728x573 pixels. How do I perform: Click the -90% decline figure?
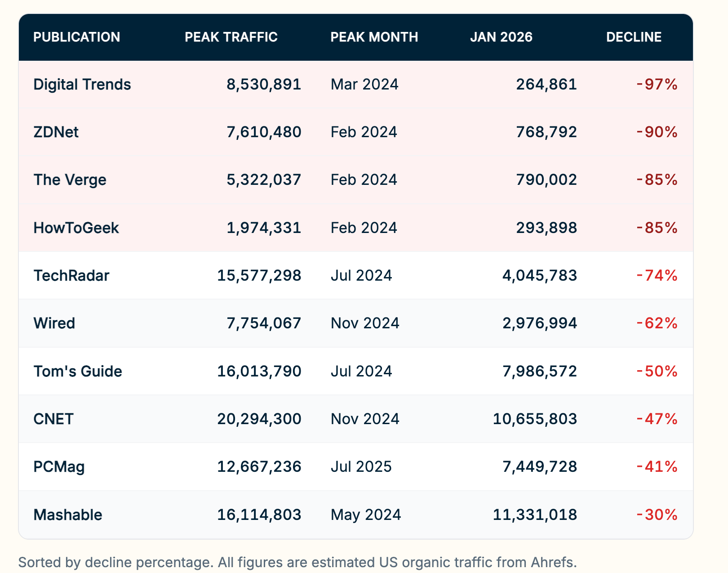click(657, 132)
